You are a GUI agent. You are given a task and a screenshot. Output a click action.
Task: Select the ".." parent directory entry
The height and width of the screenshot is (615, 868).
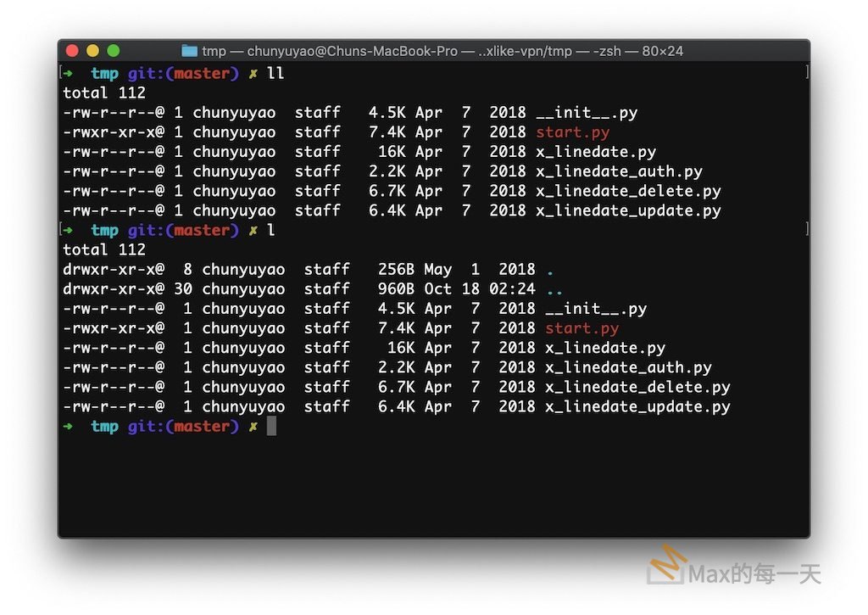(x=554, y=289)
